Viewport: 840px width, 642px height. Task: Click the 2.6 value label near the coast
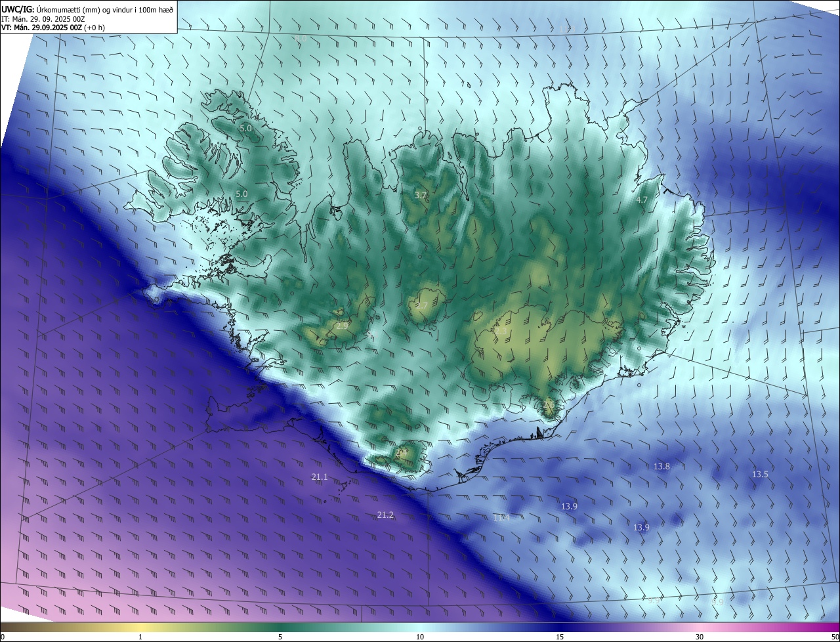tap(549, 406)
